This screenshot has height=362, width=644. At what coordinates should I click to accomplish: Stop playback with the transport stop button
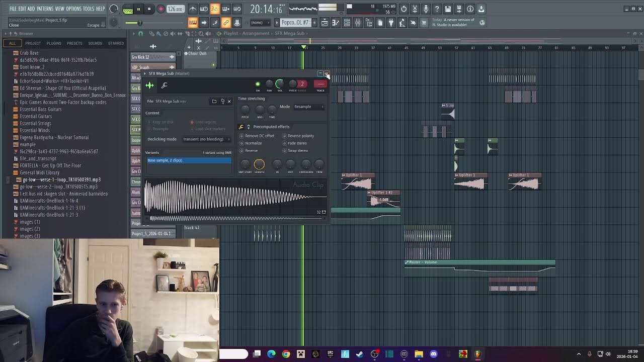(149, 9)
